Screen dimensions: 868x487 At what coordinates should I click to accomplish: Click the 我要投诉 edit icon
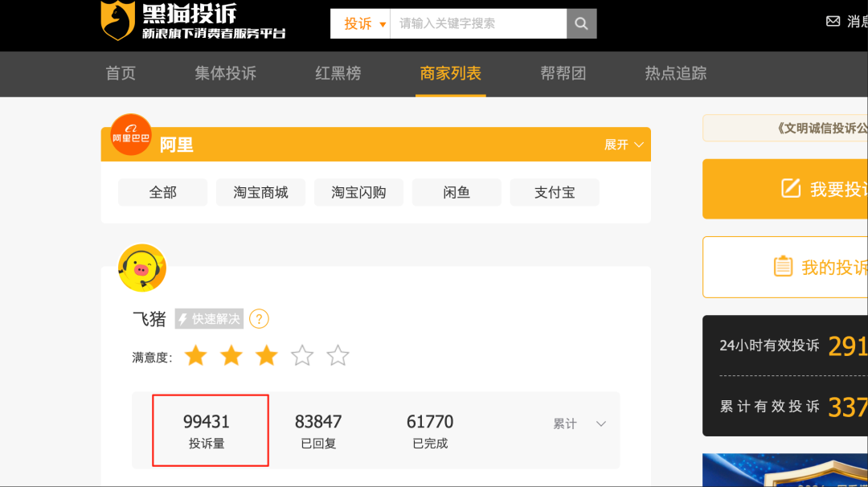click(791, 189)
